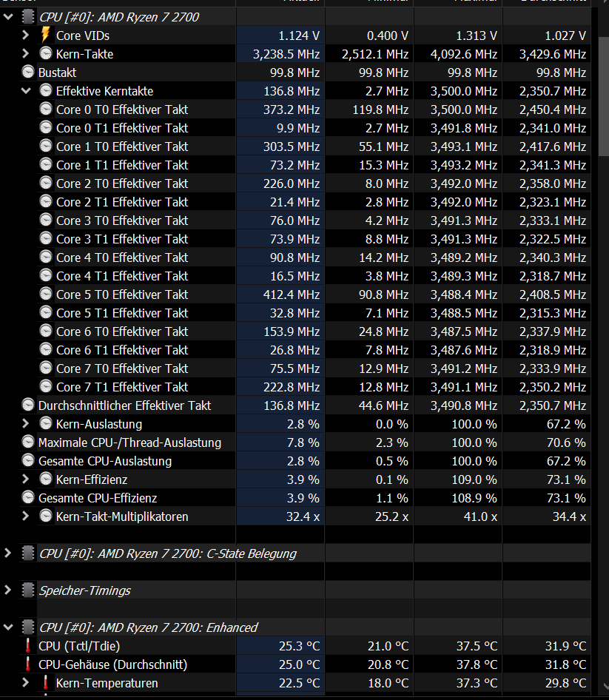Expand Kern-Takt-Multiplikatoren row
This screenshot has width=609, height=700.
coord(25,516)
